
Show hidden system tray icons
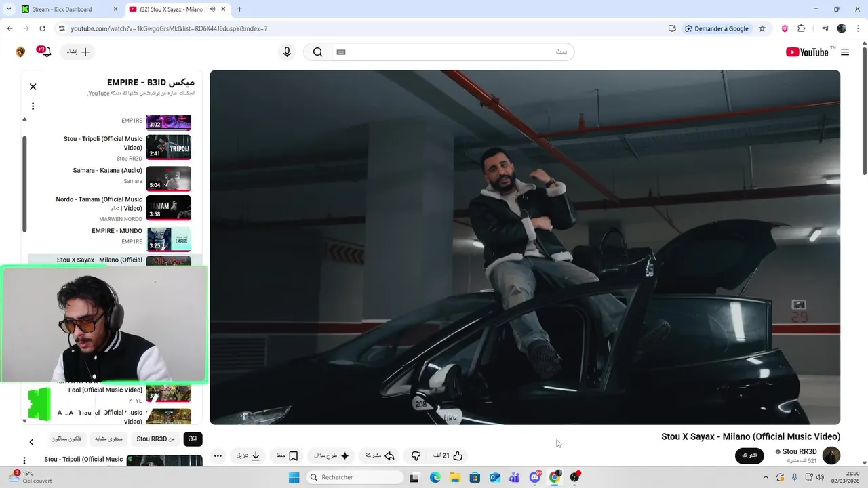pyautogui.click(x=766, y=477)
